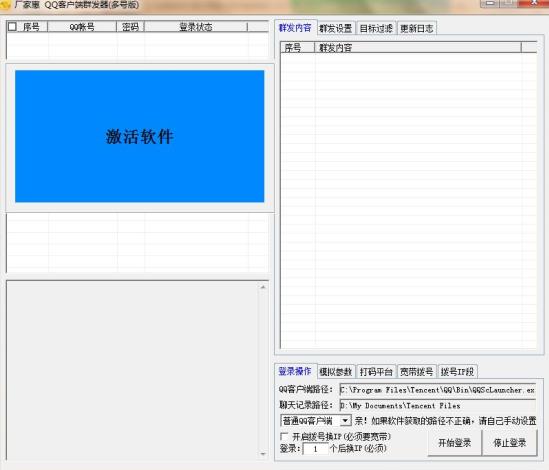Expand the 普通QQ客户端 dropdown
549x470 pixels.
coord(345,421)
